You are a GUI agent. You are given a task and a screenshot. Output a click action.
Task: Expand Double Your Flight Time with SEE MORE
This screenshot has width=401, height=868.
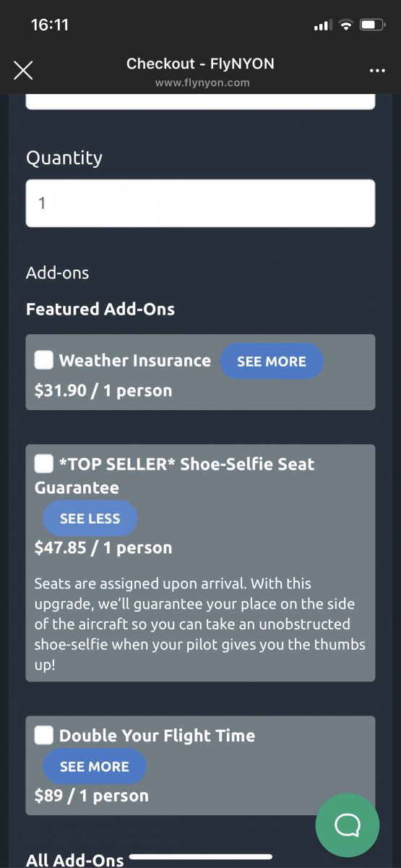point(95,767)
